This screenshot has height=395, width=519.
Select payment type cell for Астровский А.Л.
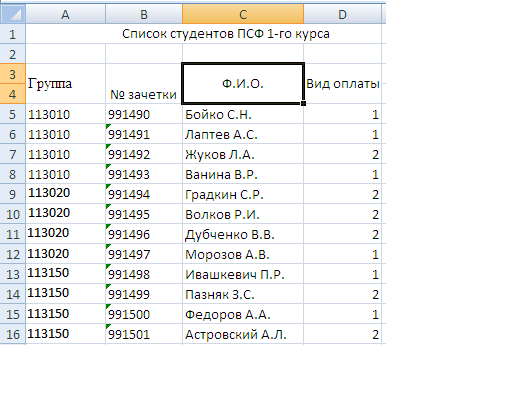[x=342, y=334]
